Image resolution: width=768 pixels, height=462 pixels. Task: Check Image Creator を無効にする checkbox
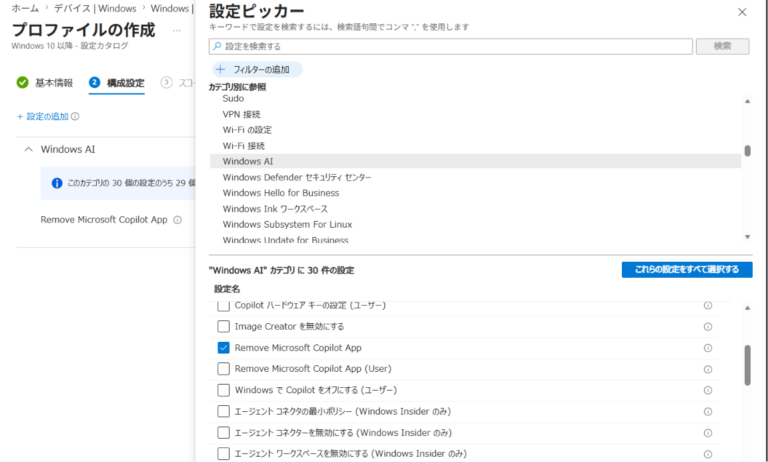point(224,327)
